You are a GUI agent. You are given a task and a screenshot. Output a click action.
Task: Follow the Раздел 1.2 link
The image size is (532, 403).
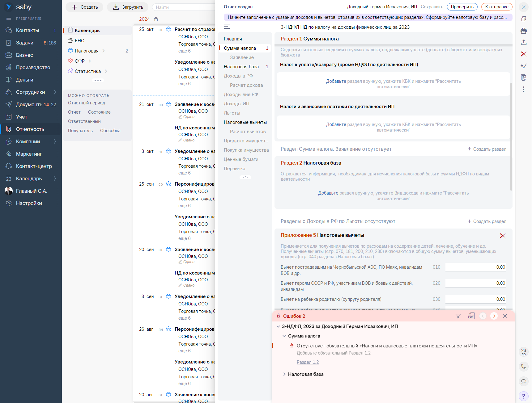point(307,362)
